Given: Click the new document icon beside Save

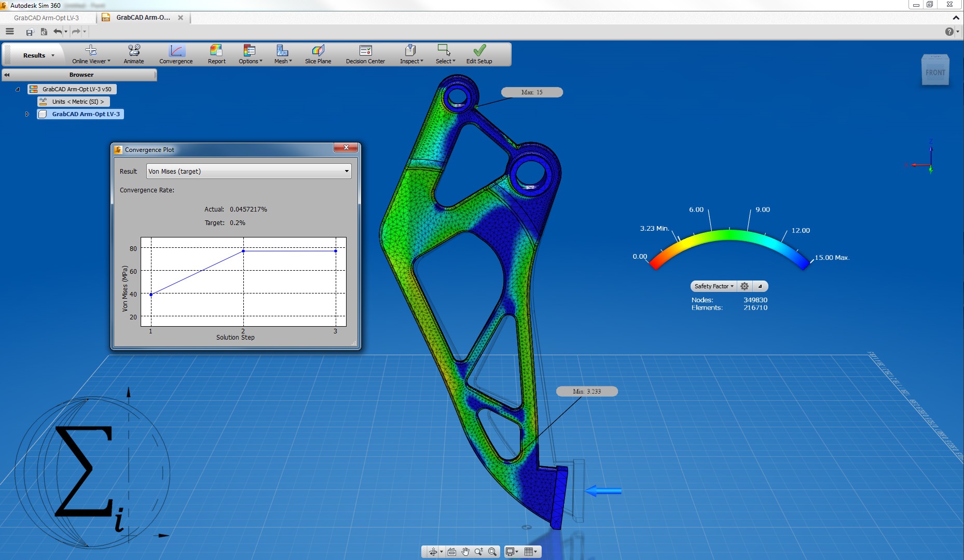Looking at the screenshot, I should (44, 32).
